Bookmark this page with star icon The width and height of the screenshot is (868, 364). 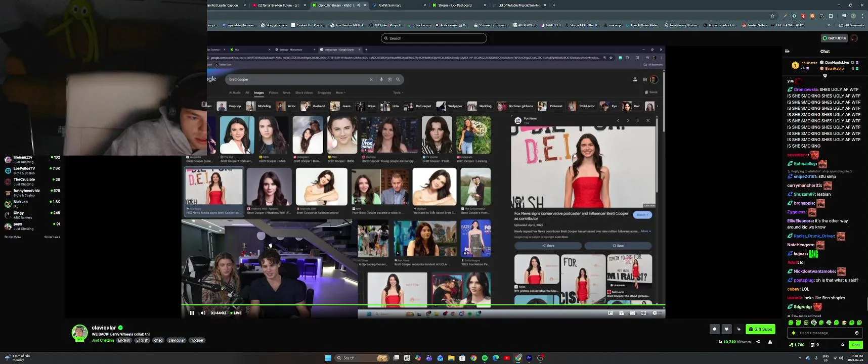[772, 16]
